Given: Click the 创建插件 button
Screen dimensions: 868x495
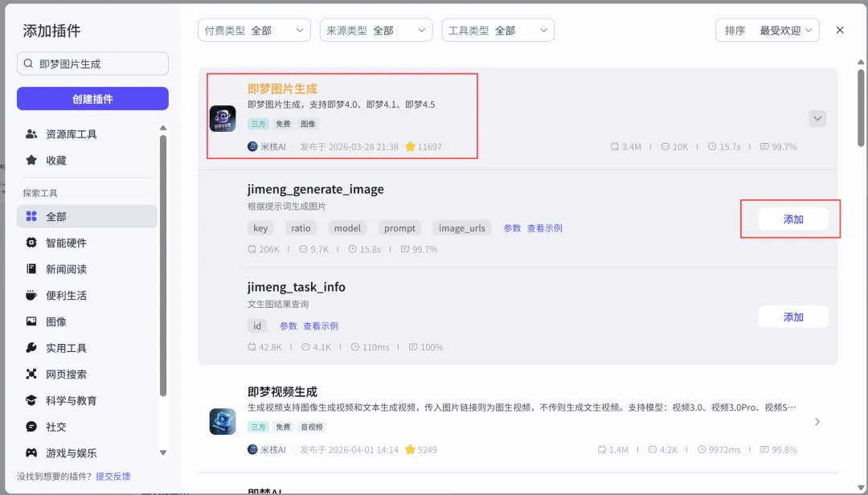Looking at the screenshot, I should click(92, 99).
